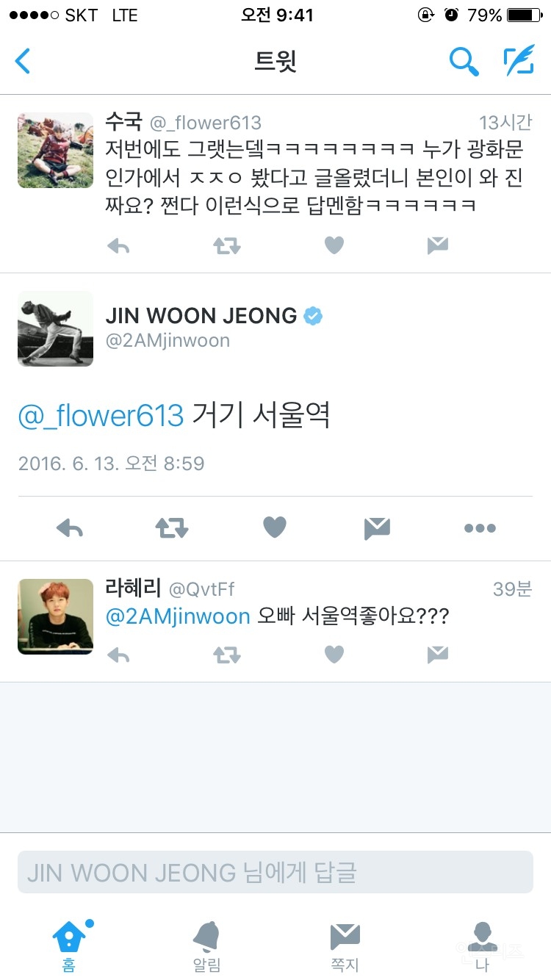Viewport: 551px width, 980px height.
Task: Retweet JIN WOON JEONG's main tweet
Action: [172, 527]
